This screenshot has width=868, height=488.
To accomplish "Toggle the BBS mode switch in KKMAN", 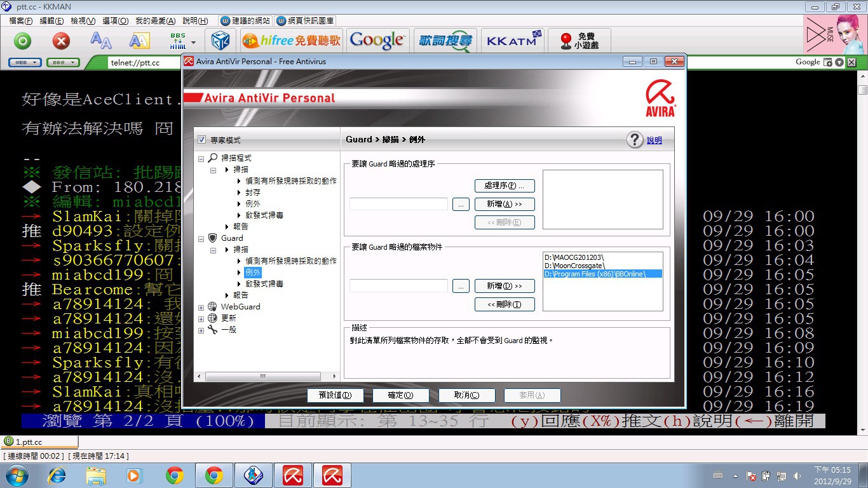I will [x=64, y=62].
